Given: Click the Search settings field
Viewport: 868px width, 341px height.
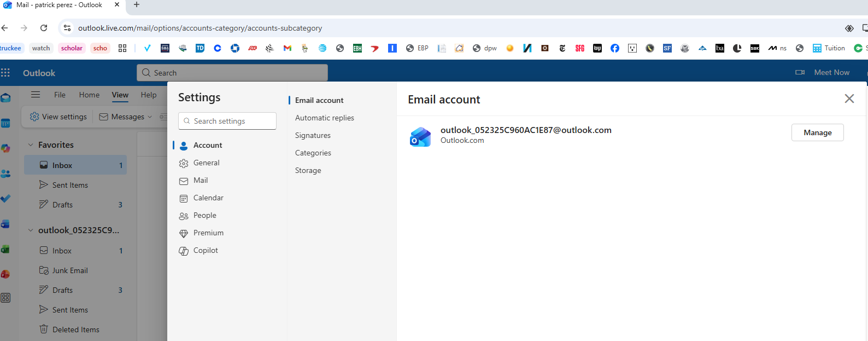Looking at the screenshot, I should (227, 121).
